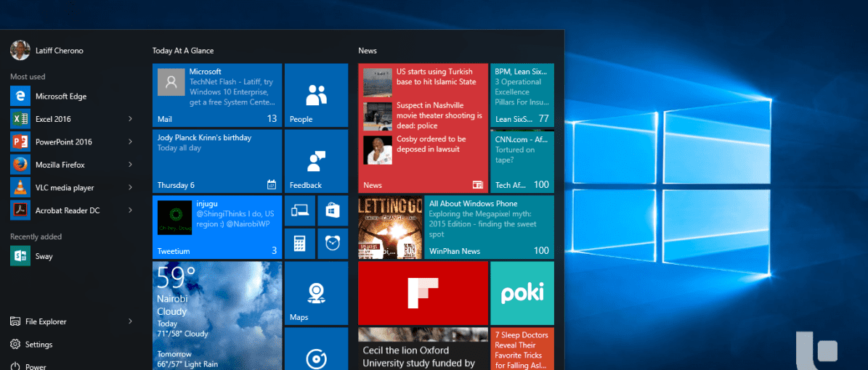Expand the Mozilla Firefox jump list arrow
The height and width of the screenshot is (370, 868).
click(130, 165)
